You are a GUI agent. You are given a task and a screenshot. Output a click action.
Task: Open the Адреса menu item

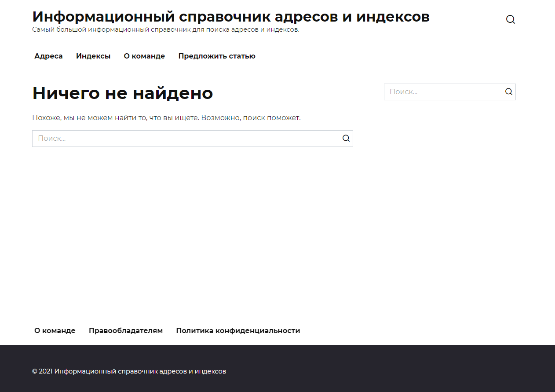(x=48, y=56)
